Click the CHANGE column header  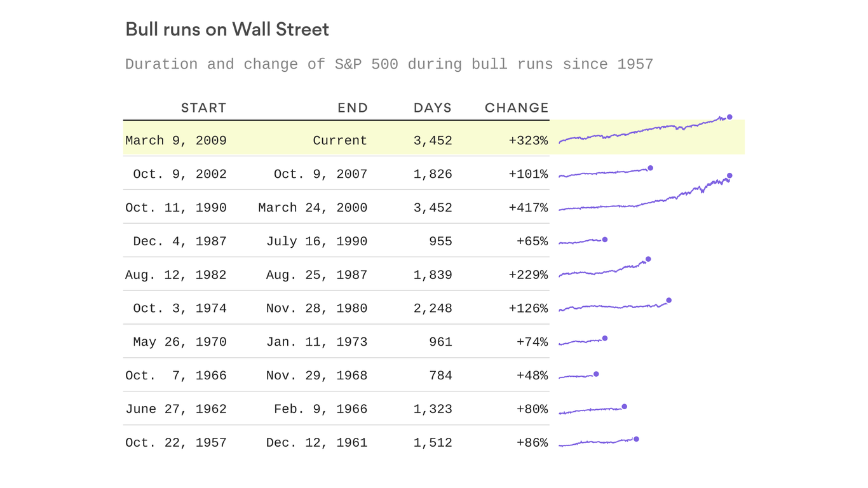coord(516,108)
